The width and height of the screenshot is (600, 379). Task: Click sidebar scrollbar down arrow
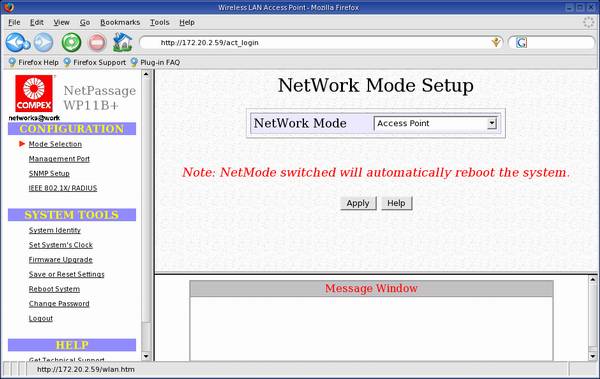click(146, 356)
